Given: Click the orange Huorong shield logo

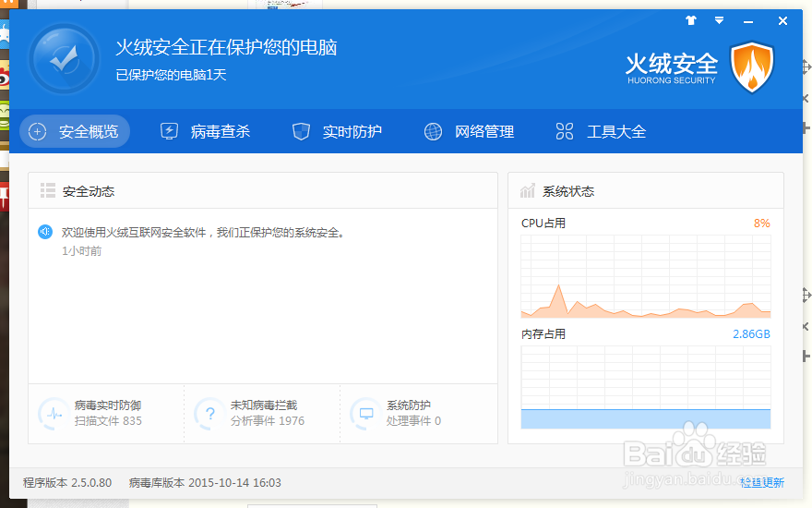Looking at the screenshot, I should coord(751,67).
